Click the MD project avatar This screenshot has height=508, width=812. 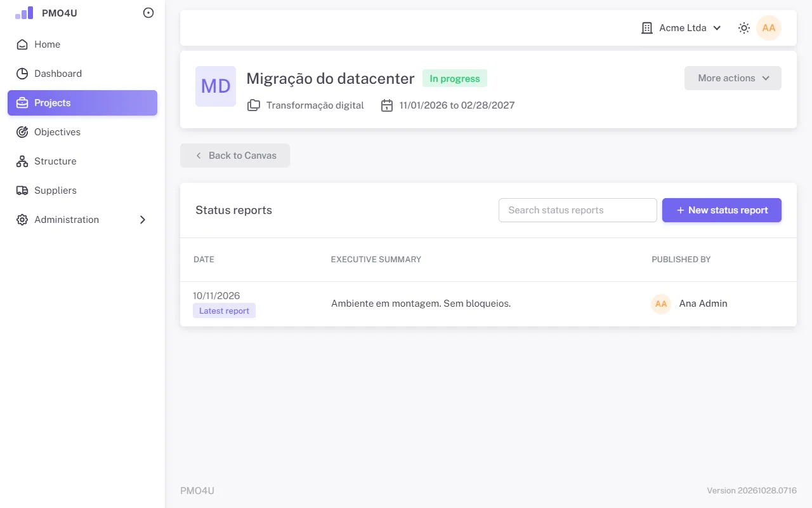[216, 86]
